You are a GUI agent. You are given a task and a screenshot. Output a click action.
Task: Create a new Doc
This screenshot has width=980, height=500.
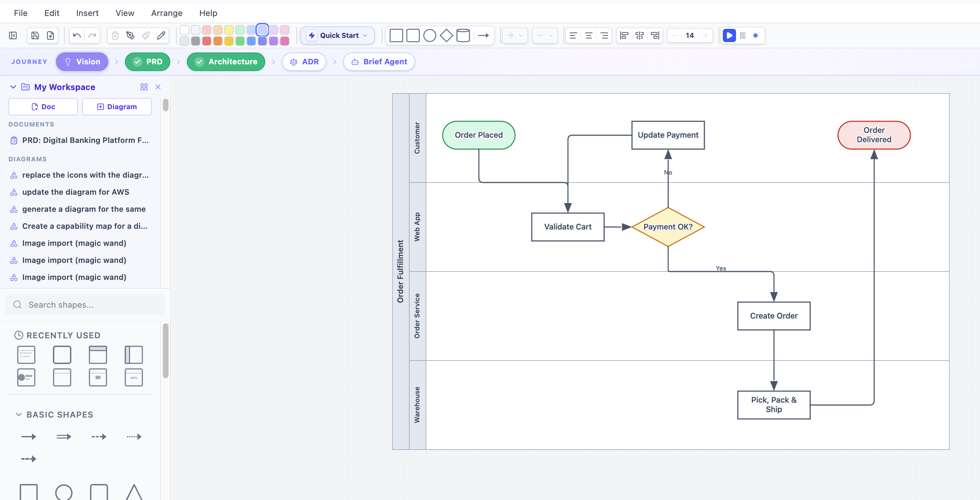(43, 107)
